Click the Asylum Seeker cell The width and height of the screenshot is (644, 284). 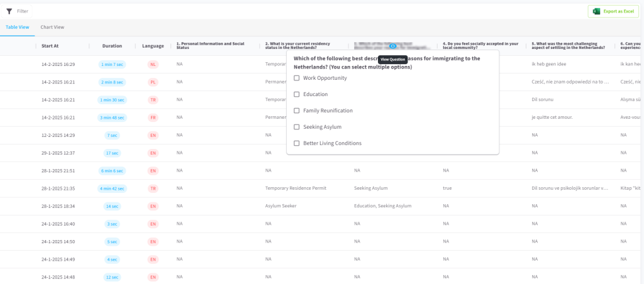point(281,206)
